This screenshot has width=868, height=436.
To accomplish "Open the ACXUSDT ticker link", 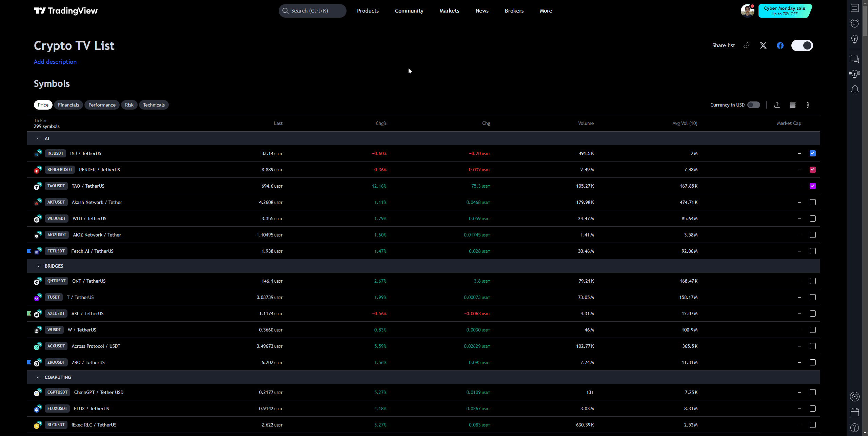I will click(x=56, y=346).
